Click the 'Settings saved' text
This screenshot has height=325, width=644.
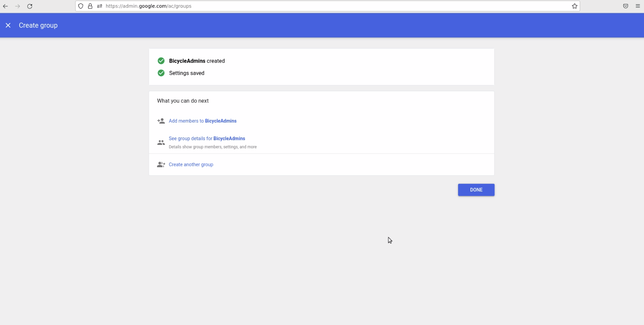pyautogui.click(x=187, y=73)
